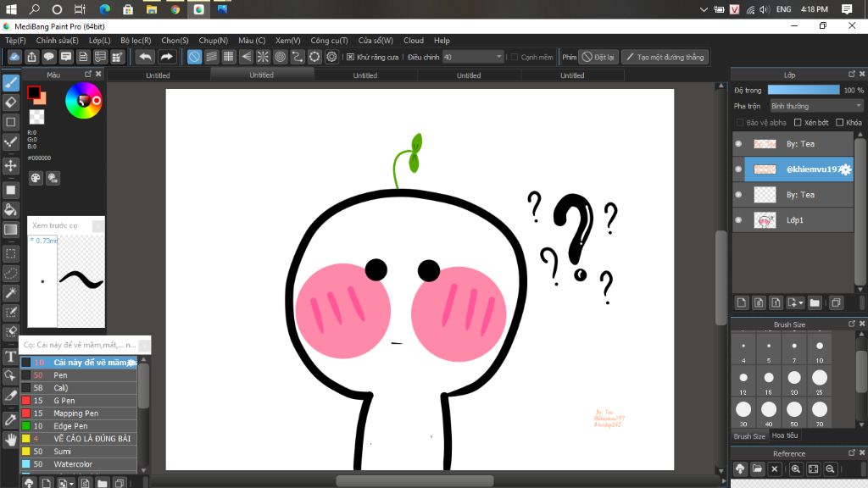Hide the lower By: Tea layer
868x488 pixels.
[x=738, y=195]
